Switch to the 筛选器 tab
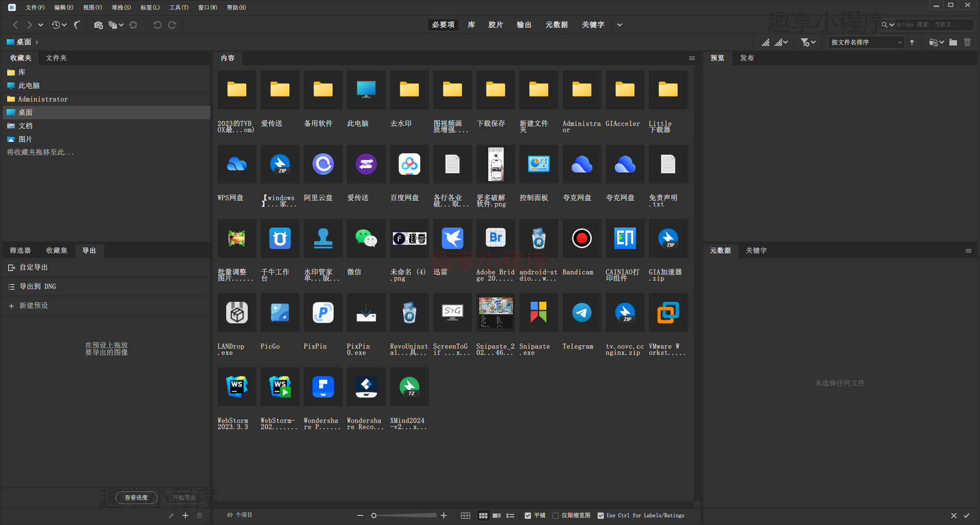This screenshot has height=525, width=980. click(20, 251)
